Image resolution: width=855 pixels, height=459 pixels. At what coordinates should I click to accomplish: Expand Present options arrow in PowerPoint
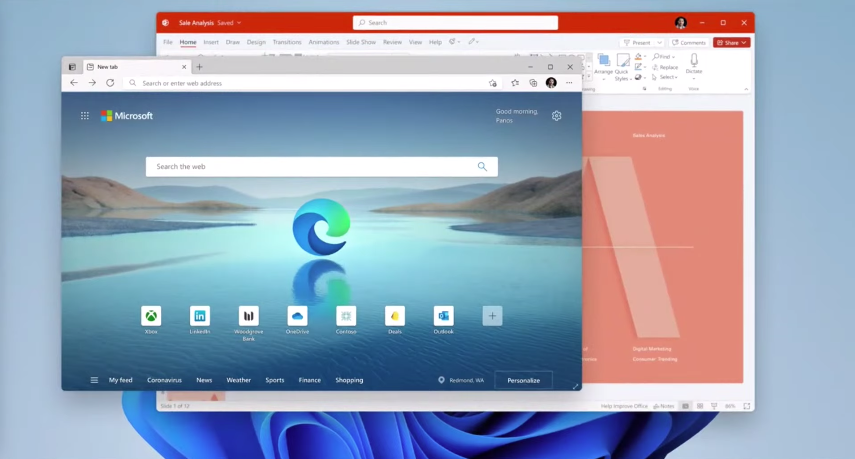(659, 43)
